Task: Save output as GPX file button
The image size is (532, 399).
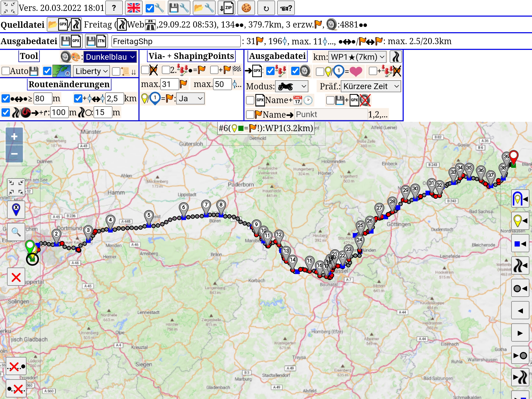Action: coord(71,41)
